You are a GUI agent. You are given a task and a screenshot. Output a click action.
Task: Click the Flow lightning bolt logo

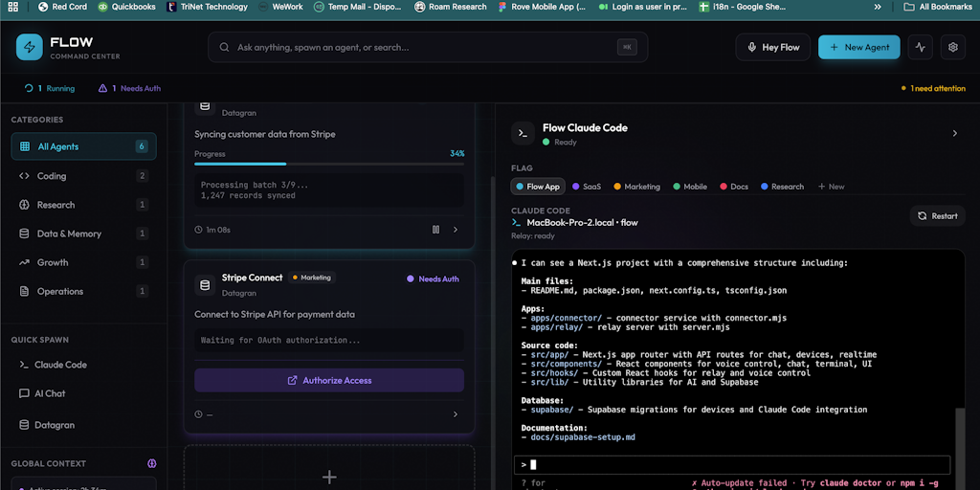30,47
